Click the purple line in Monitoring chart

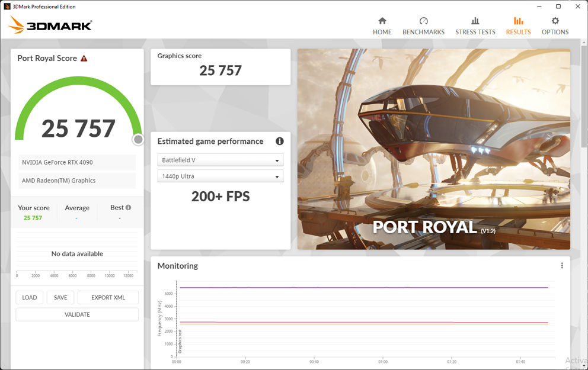pos(364,288)
